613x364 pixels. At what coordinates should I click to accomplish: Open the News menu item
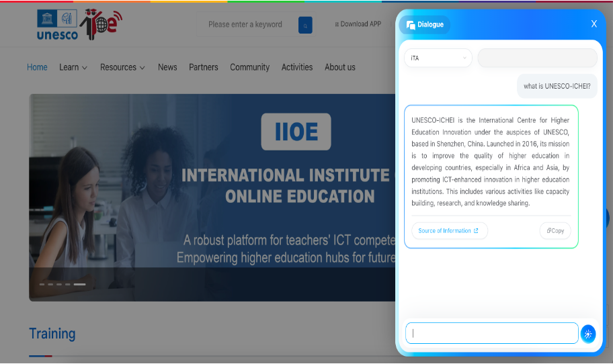point(167,67)
